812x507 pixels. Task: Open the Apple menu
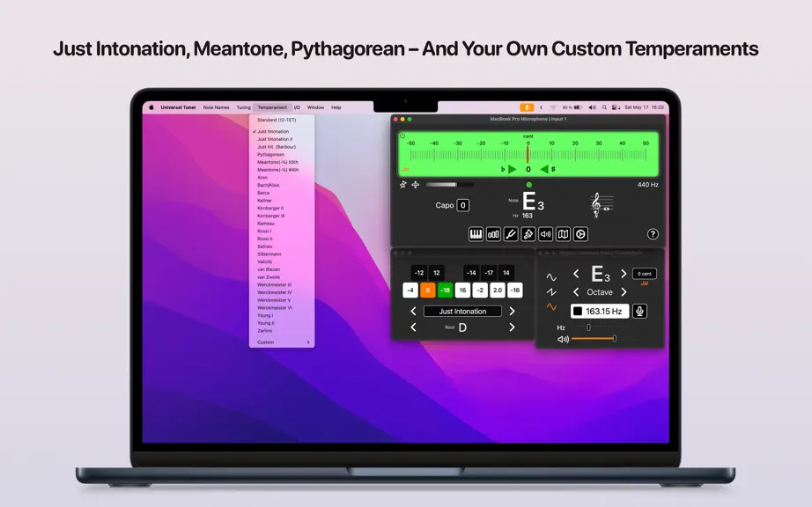coord(151,107)
